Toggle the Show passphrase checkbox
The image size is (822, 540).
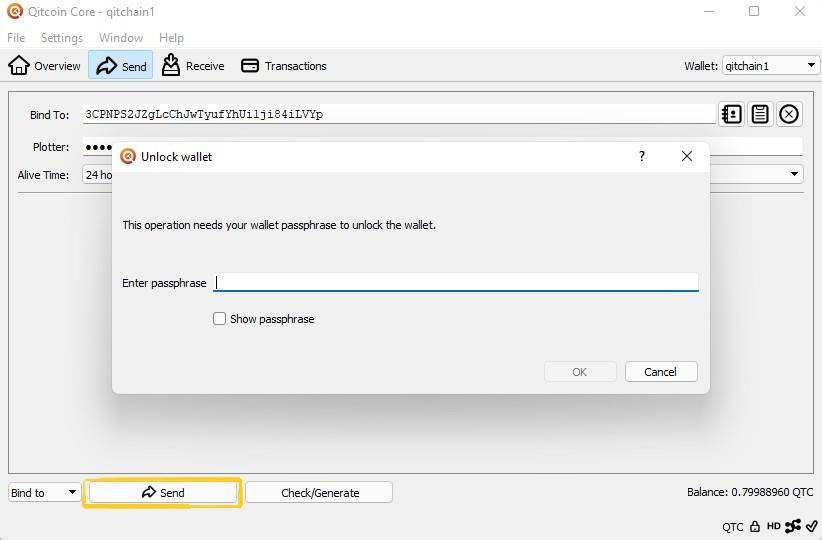click(x=219, y=319)
